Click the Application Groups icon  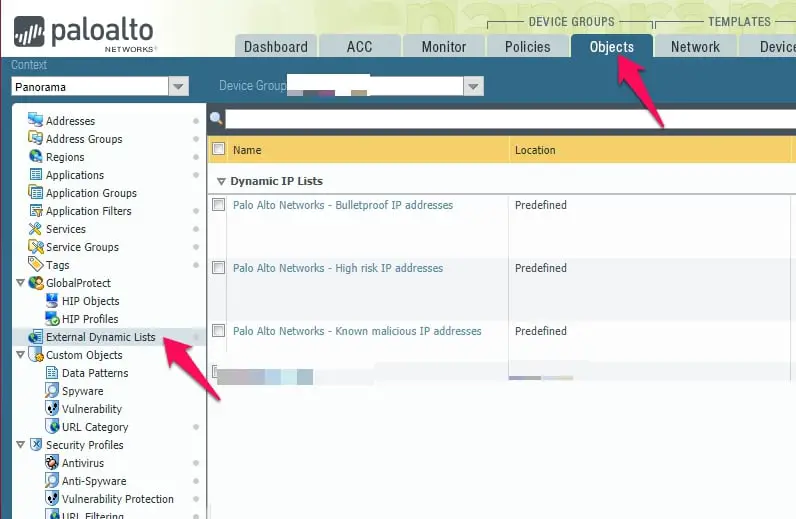tap(36, 192)
